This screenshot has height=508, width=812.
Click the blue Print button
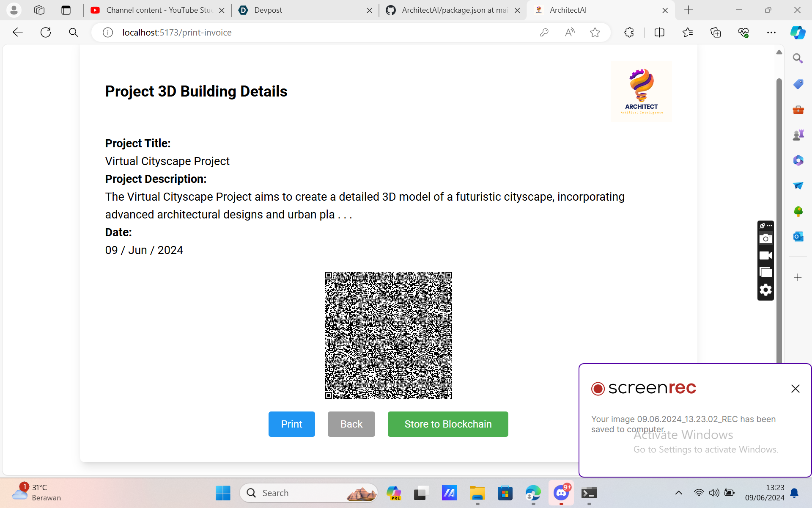pos(291,424)
